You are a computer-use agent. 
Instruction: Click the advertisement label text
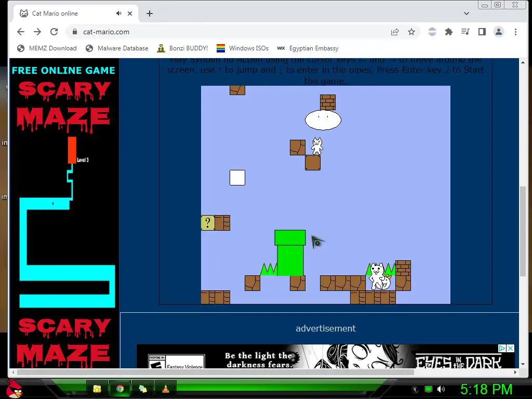click(326, 328)
